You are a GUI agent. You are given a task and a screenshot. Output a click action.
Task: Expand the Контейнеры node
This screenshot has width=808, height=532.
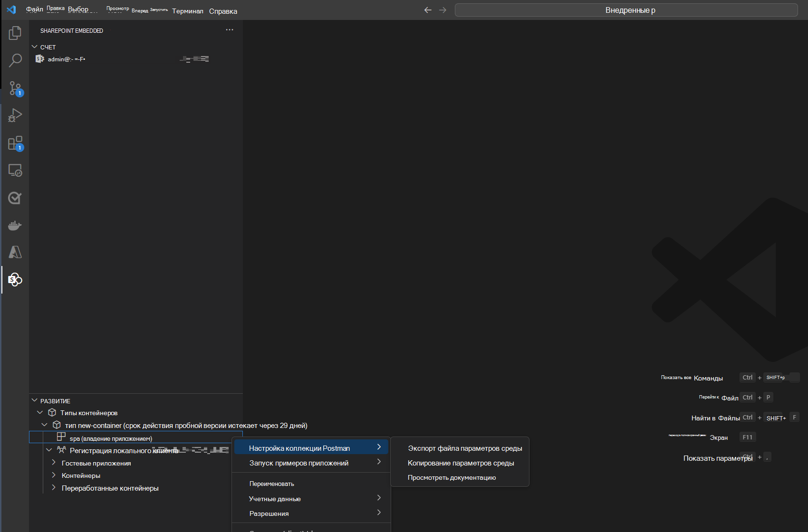coord(53,475)
